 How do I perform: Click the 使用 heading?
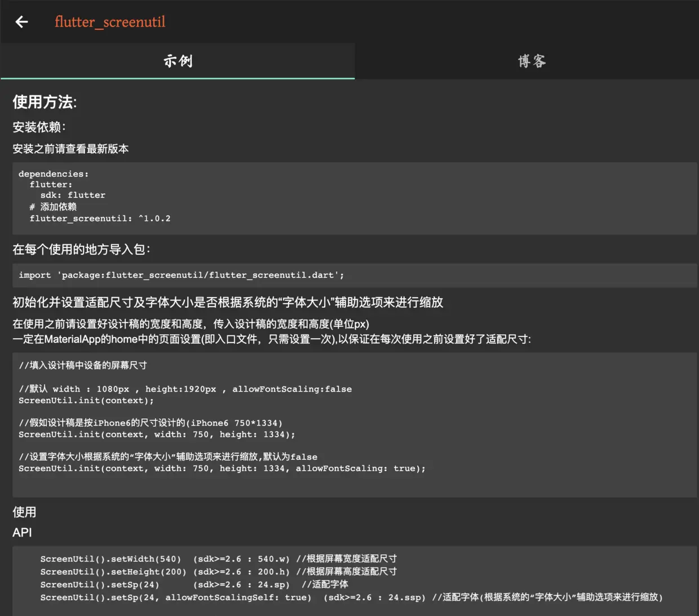[24, 512]
